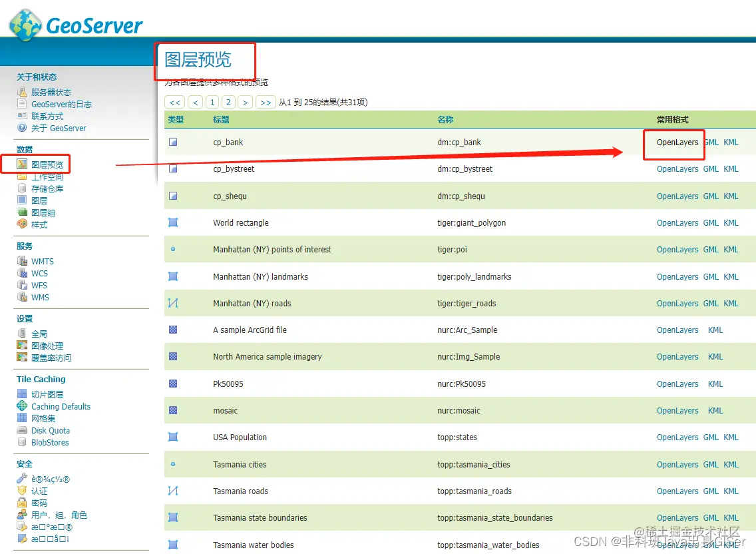Image resolution: width=756 pixels, height=554 pixels.
Task: Sort table by 标题 column header
Action: tap(222, 120)
